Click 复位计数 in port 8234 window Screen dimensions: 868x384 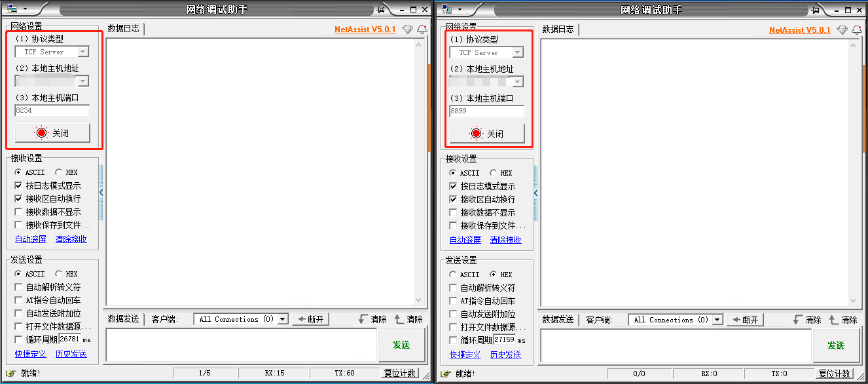(399, 373)
